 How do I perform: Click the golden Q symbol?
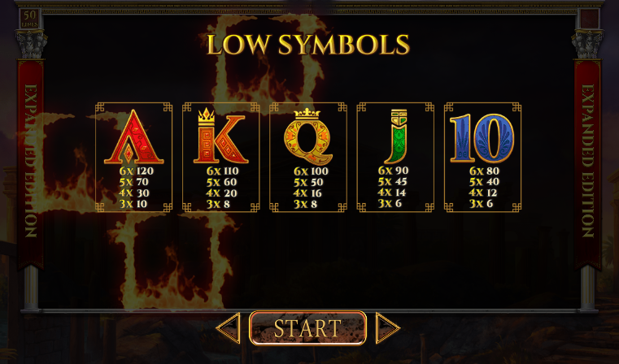[307, 136]
